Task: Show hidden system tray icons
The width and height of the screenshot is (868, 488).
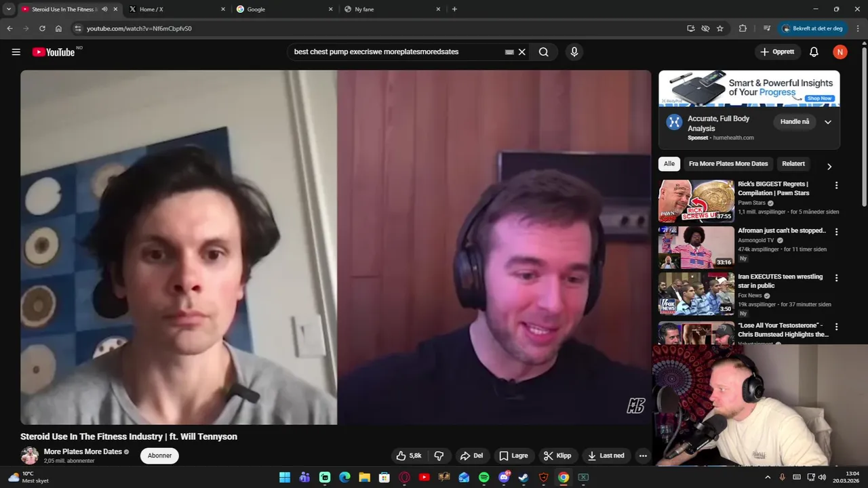Action: 768,477
